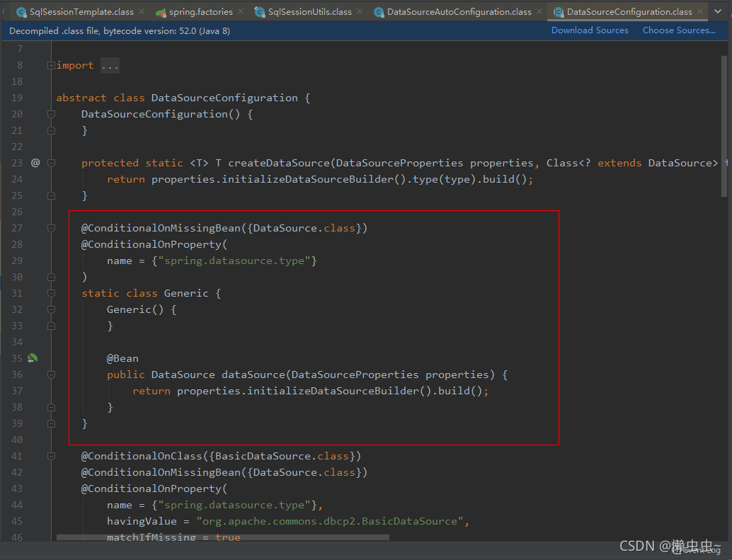732x560 pixels.
Task: Click the bytecode version notice text
Action: click(120, 31)
